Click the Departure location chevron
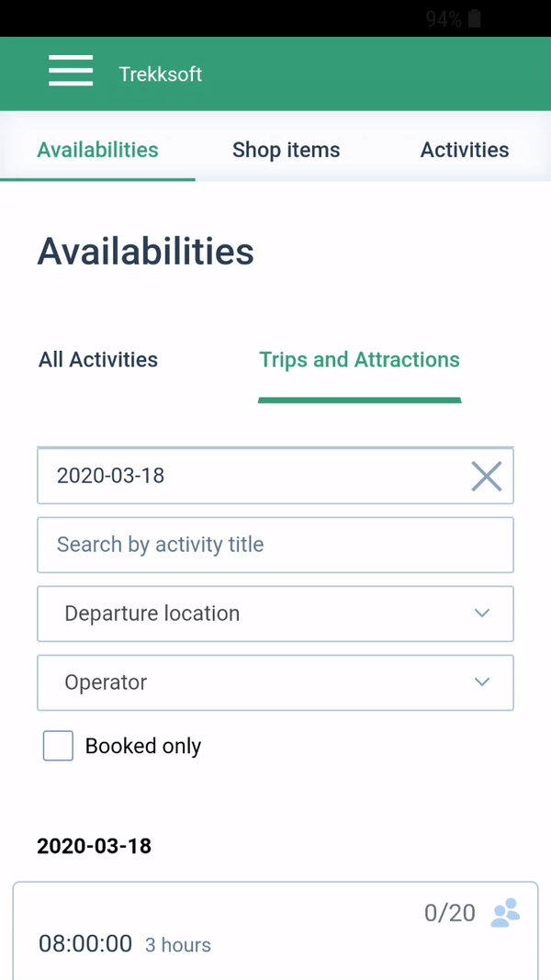 [x=482, y=614]
